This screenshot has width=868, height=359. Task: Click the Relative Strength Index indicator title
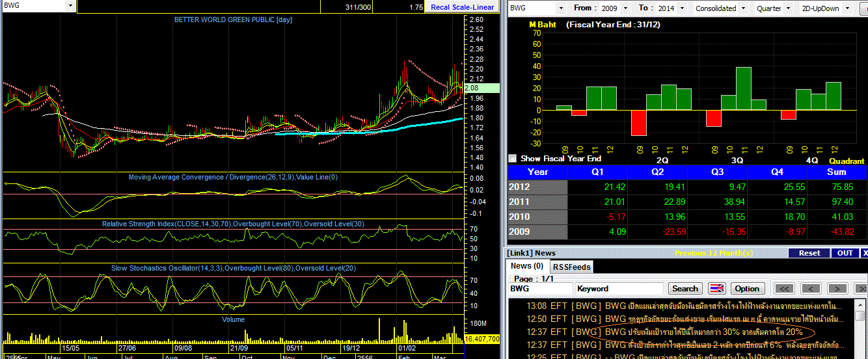coord(233,224)
